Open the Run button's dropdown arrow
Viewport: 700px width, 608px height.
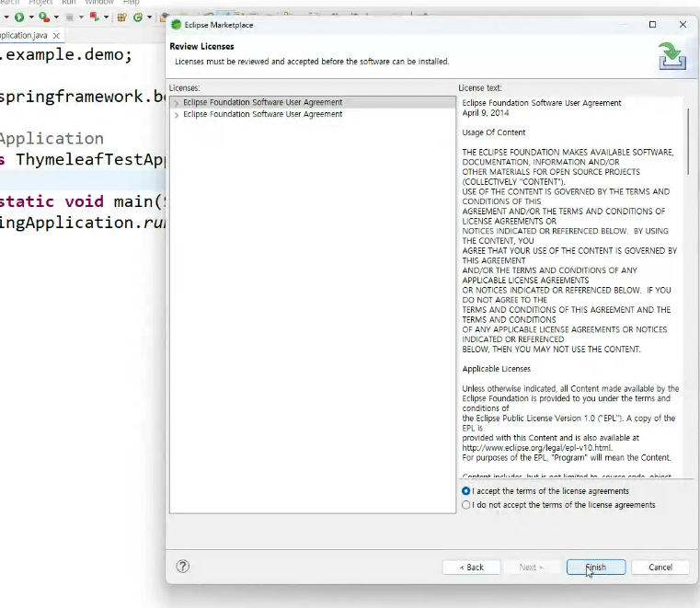pyautogui.click(x=31, y=17)
